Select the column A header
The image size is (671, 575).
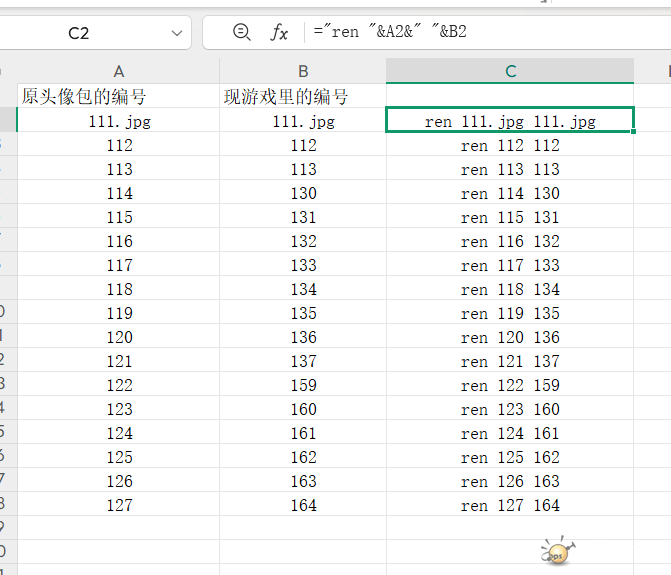(119, 71)
